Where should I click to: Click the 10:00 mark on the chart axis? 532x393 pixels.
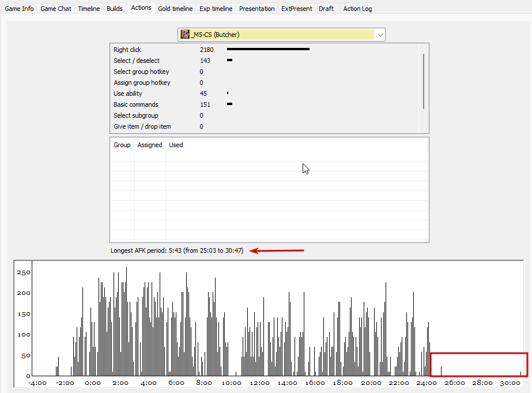click(x=231, y=383)
